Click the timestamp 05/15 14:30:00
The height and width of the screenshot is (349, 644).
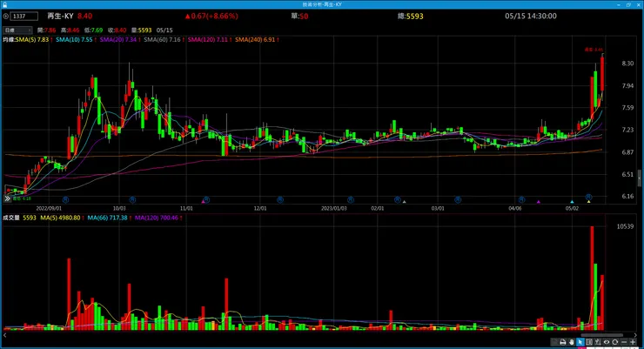tap(531, 16)
